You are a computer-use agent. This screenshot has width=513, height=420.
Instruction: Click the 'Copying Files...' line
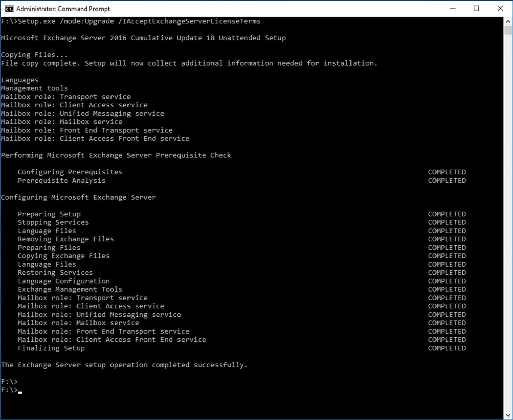34,55
